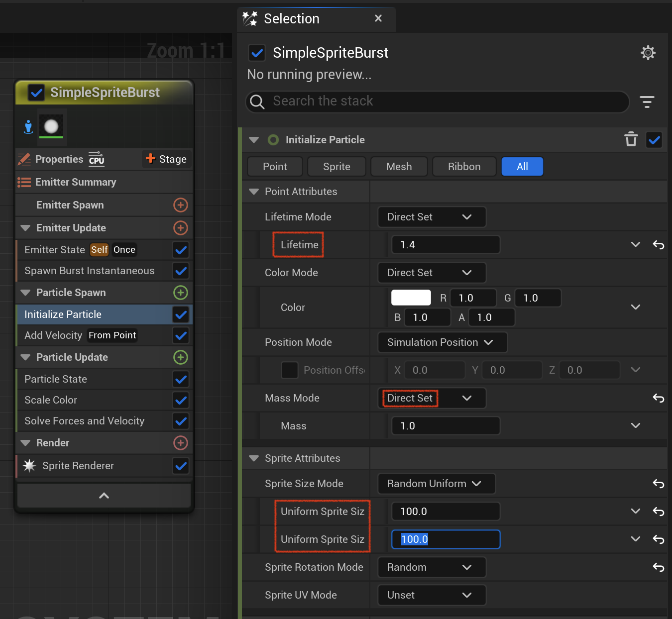The image size is (672, 619).
Task: Select the Mesh filter tab
Action: 399,166
